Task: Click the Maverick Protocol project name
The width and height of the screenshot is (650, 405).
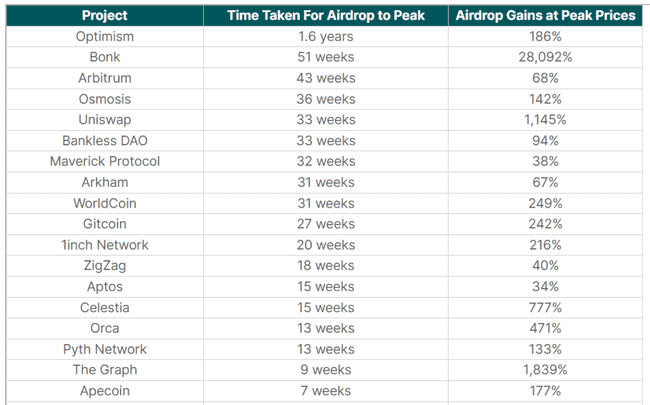Action: (x=105, y=161)
